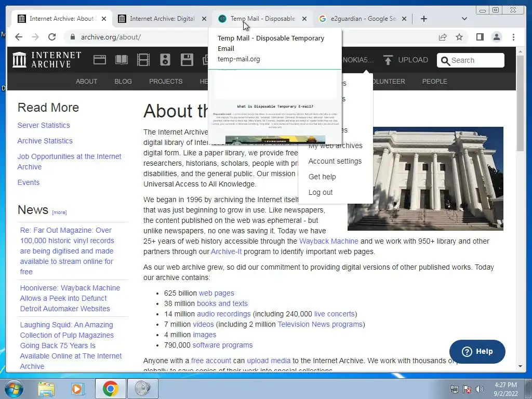Click the clock showing 4:27 PM
The width and height of the screenshot is (532, 399).
pyautogui.click(x=506, y=385)
